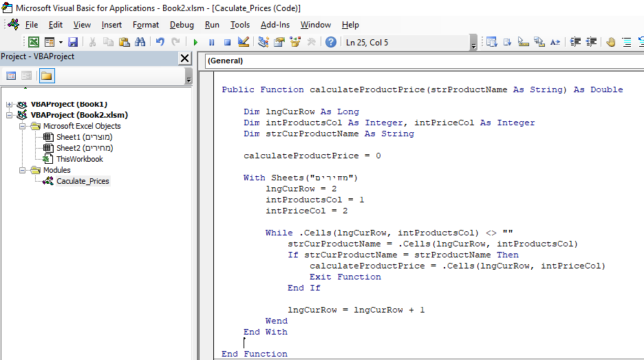
Task: Click the View Microsoft Excel icon
Action: coord(33,42)
